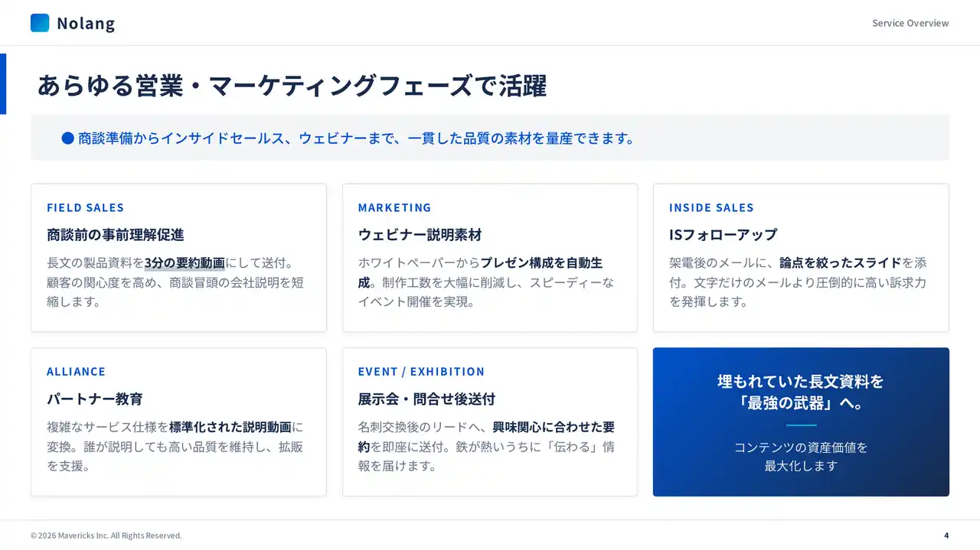The height and width of the screenshot is (550, 980).
Task: Click the 「最強の武器」へ headline in blue card
Action: coord(801,402)
